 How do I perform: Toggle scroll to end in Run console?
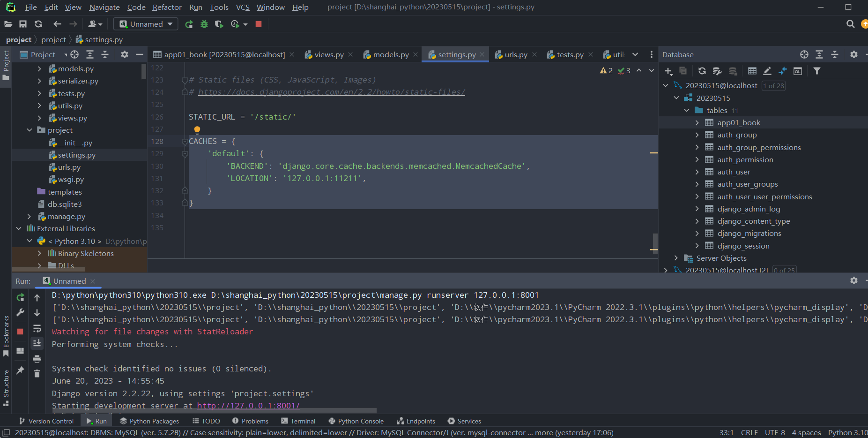click(37, 343)
